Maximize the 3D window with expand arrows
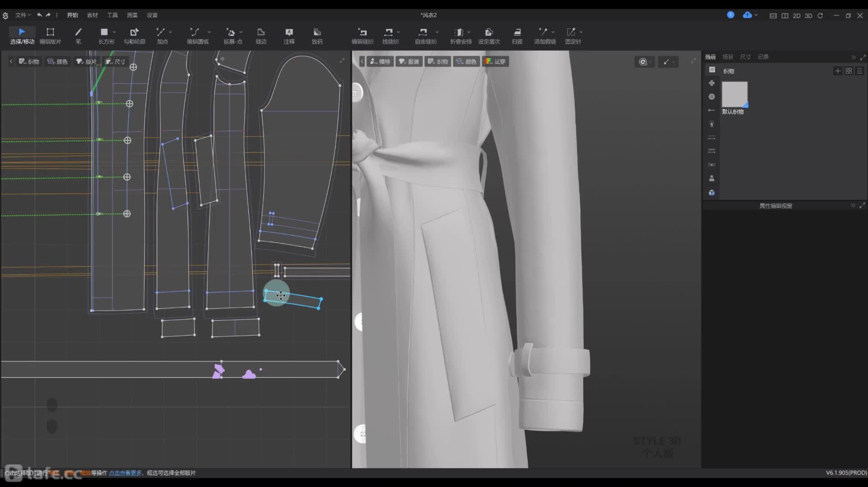The image size is (868, 487). click(693, 61)
